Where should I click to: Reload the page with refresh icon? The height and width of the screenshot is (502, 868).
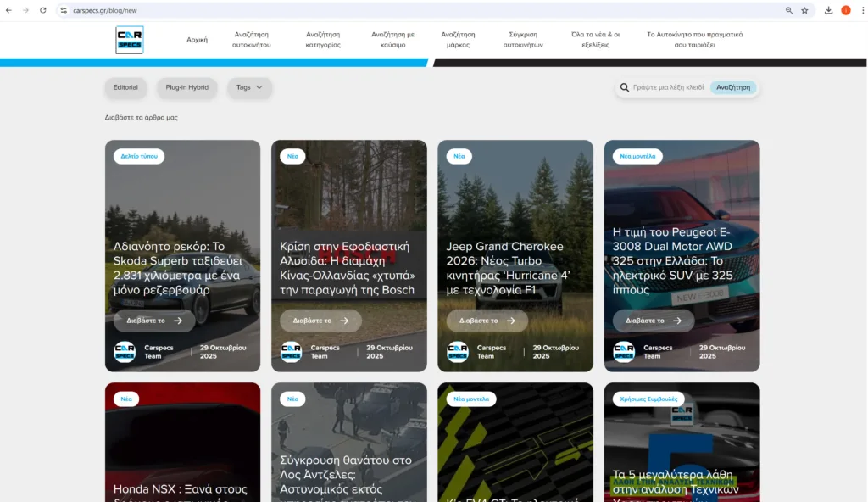[42, 10]
